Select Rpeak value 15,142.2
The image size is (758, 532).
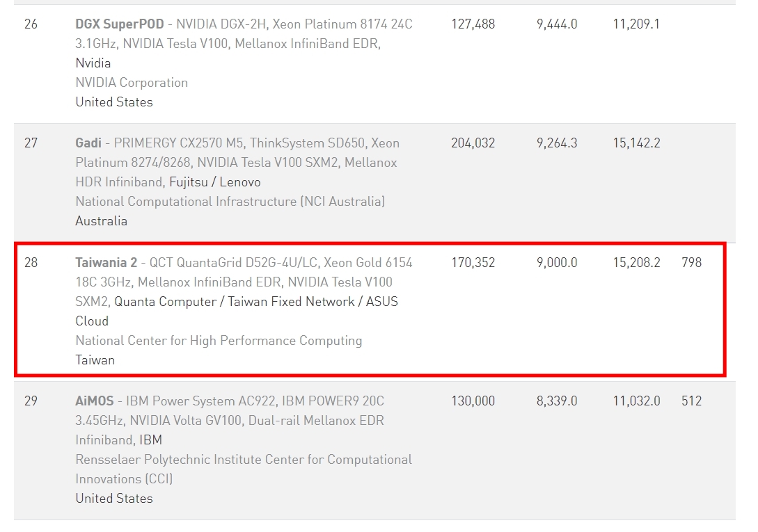(636, 143)
